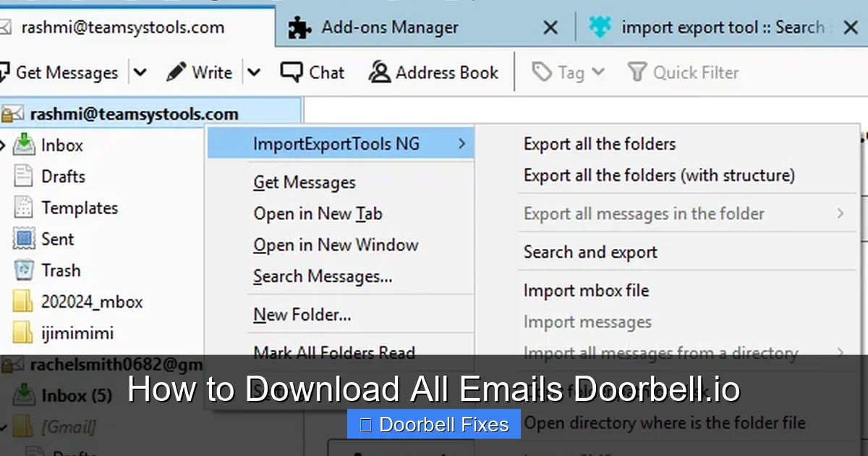Click the rachelsmith0682 account envelope icon
The image size is (868, 456).
coord(12,365)
